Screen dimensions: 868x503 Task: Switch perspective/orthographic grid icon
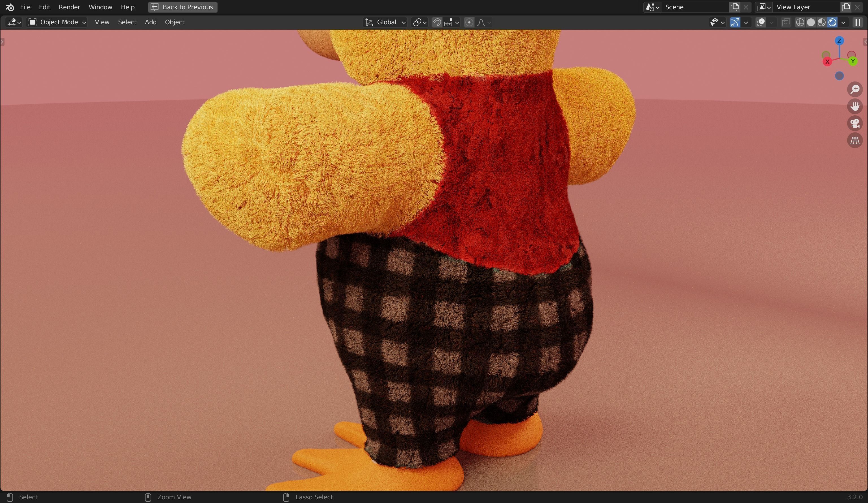point(854,141)
